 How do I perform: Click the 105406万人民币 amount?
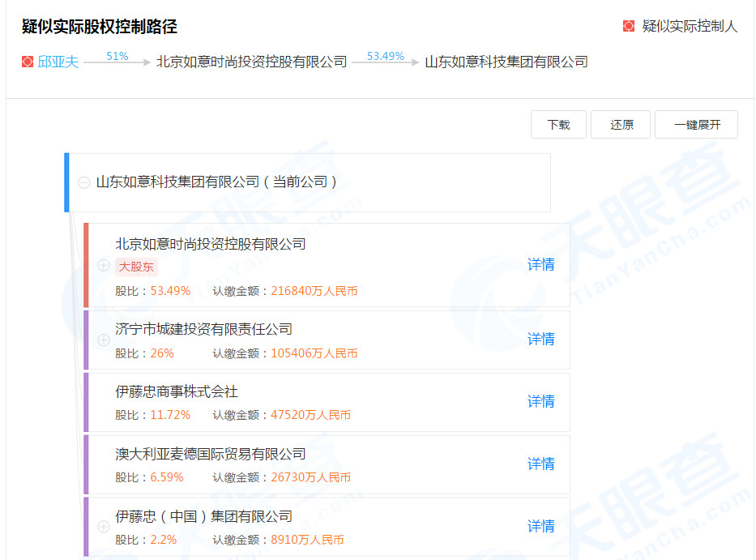click(314, 353)
